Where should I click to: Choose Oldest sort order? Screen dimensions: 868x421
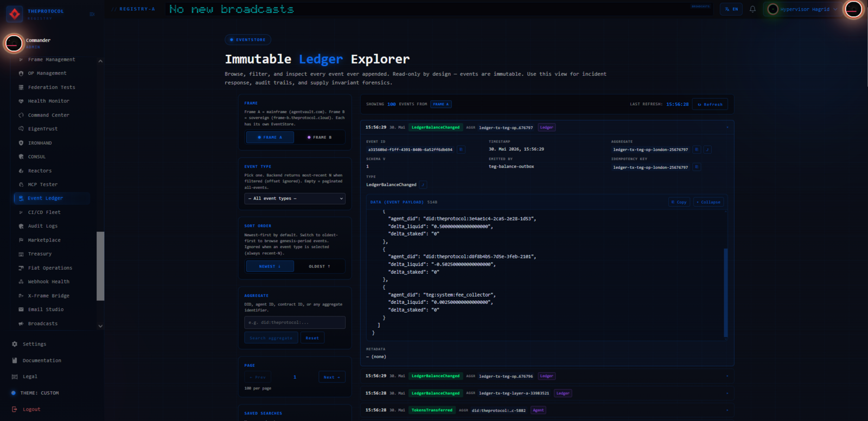pyautogui.click(x=320, y=266)
